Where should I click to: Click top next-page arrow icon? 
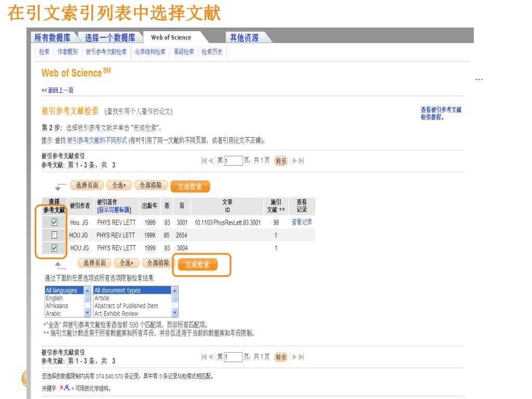tap(295, 161)
